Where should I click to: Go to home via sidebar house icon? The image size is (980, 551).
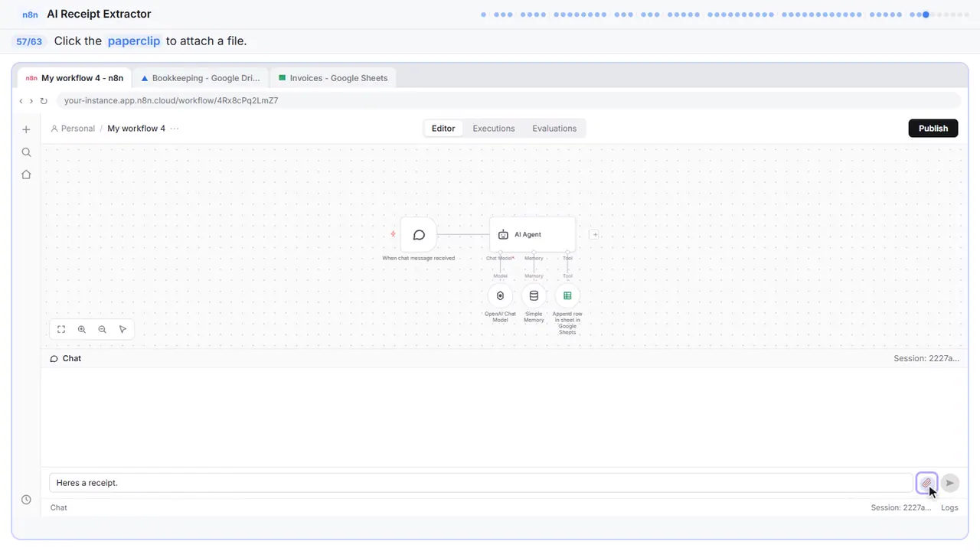[26, 174]
